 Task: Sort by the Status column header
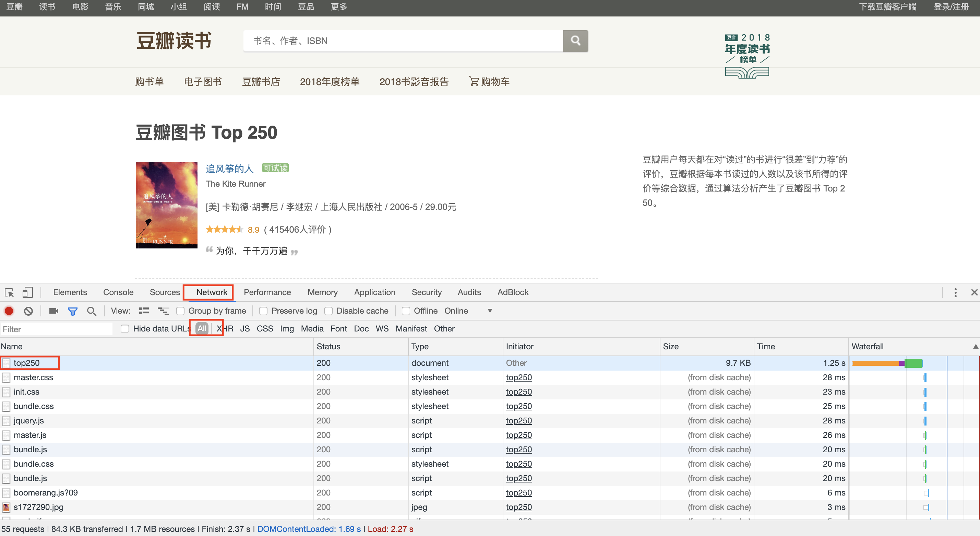coord(361,347)
